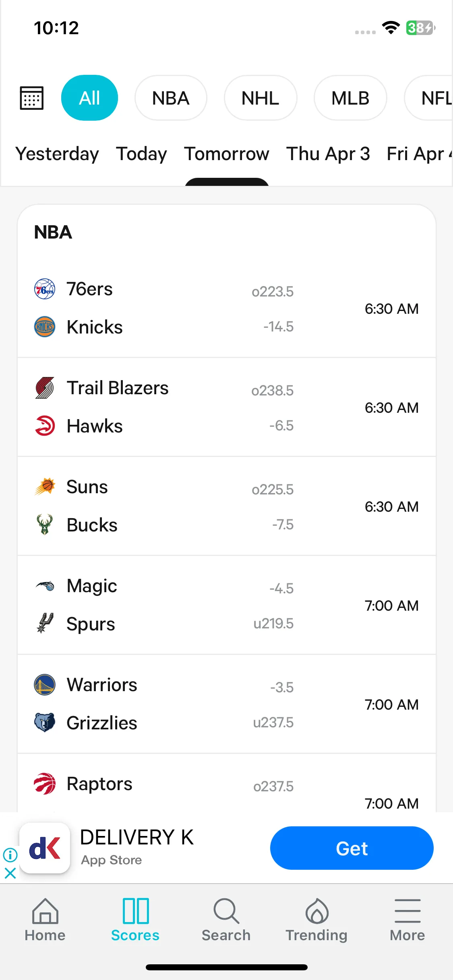The height and width of the screenshot is (980, 453).
Task: Tap the 76ers team logo
Action: (45, 289)
